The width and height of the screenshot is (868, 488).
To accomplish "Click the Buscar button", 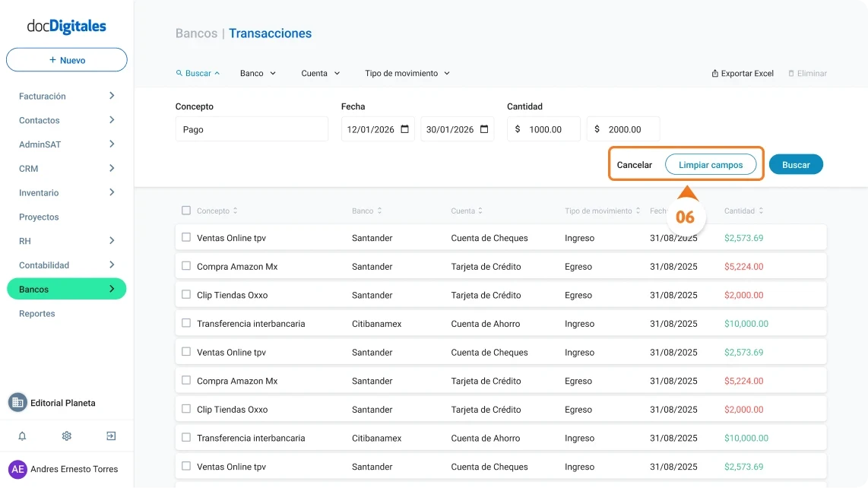I will pyautogui.click(x=796, y=164).
